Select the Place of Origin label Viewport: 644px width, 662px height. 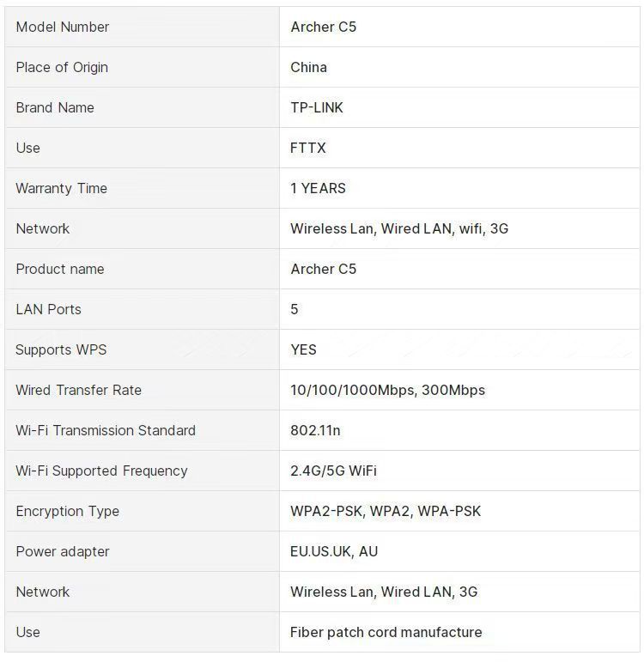pos(62,67)
